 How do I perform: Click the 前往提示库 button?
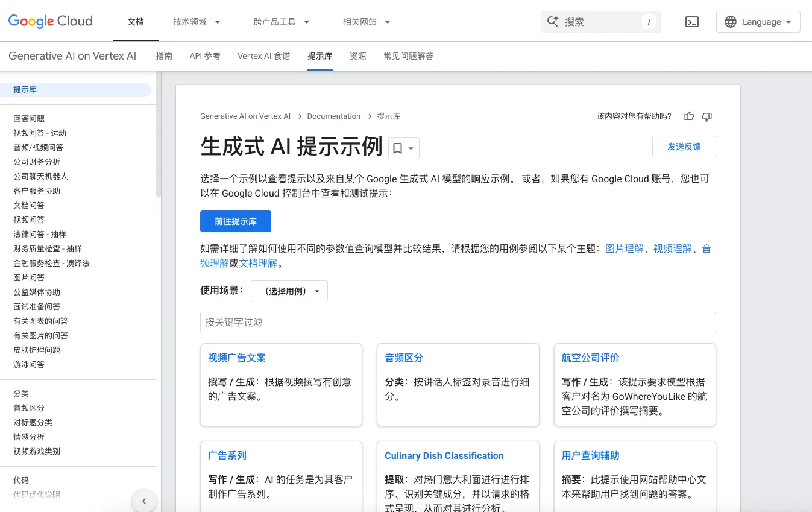click(236, 221)
